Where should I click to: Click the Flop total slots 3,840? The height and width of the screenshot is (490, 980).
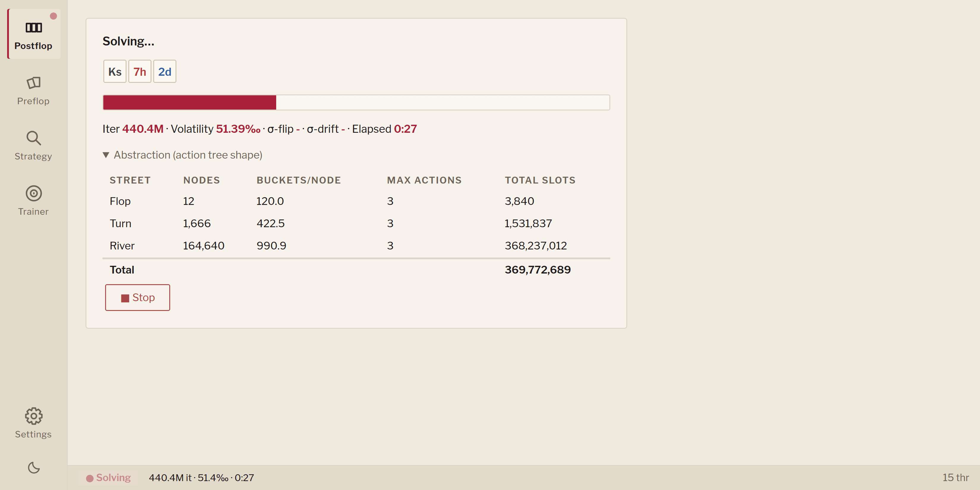(x=519, y=201)
